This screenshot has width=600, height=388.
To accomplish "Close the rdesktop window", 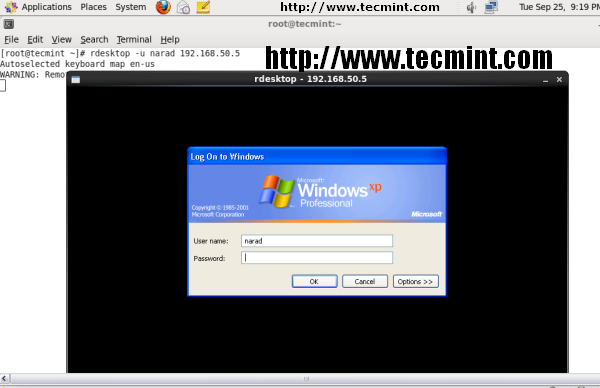I will [x=559, y=80].
